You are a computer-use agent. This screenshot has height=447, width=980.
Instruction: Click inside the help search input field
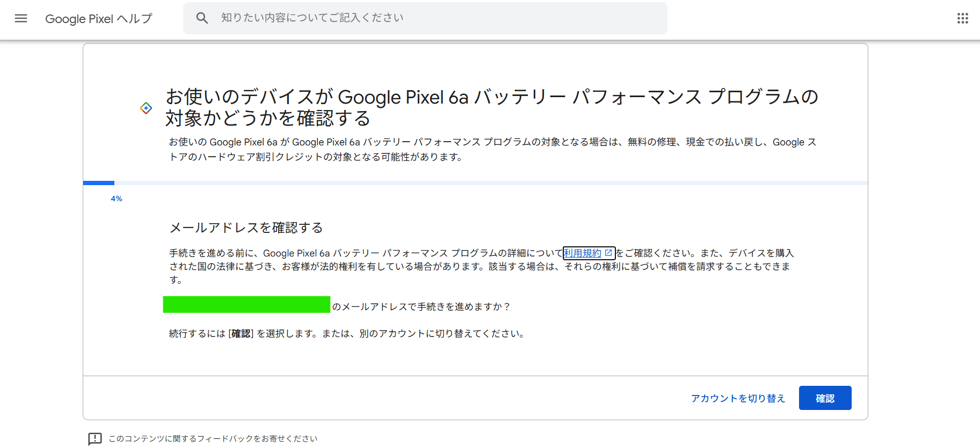425,18
